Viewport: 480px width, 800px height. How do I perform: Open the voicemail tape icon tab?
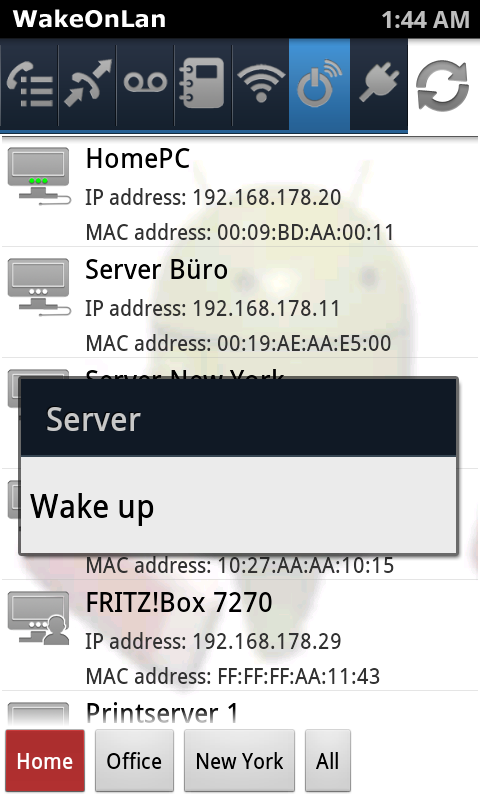tap(145, 84)
